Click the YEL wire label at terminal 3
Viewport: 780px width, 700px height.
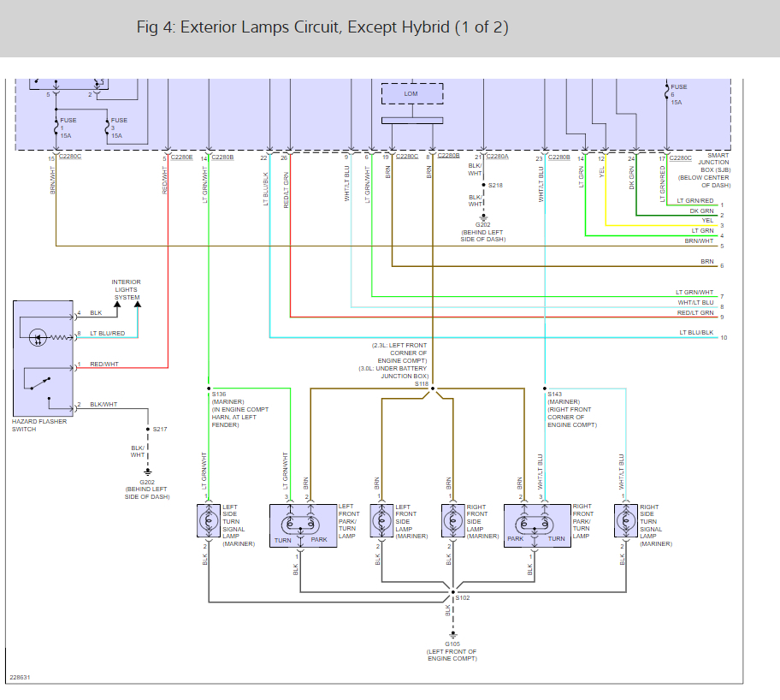pos(707,221)
